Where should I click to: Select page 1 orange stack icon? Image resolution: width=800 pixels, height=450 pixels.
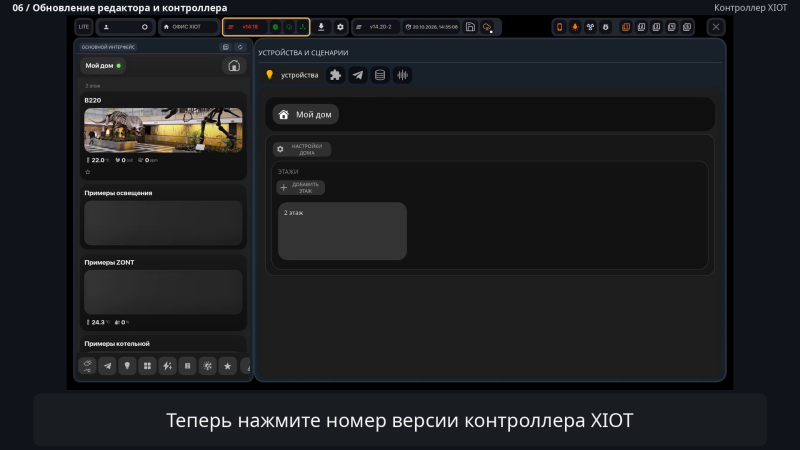[626, 27]
